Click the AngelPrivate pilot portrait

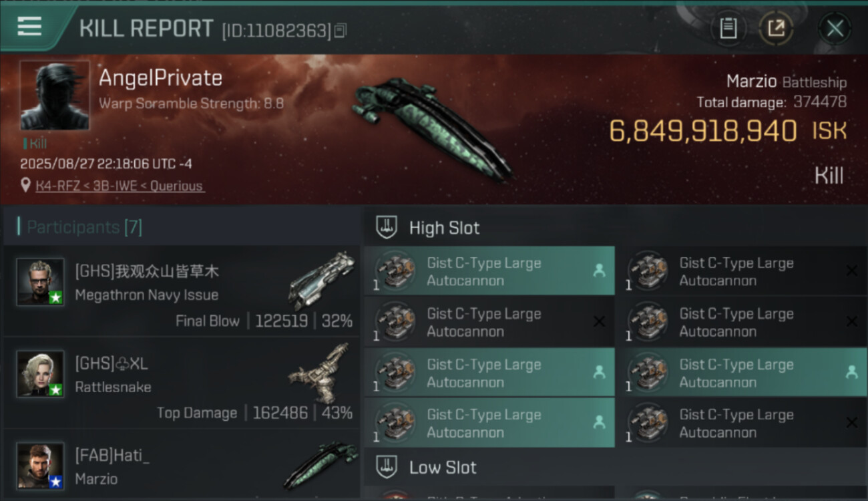[x=55, y=96]
